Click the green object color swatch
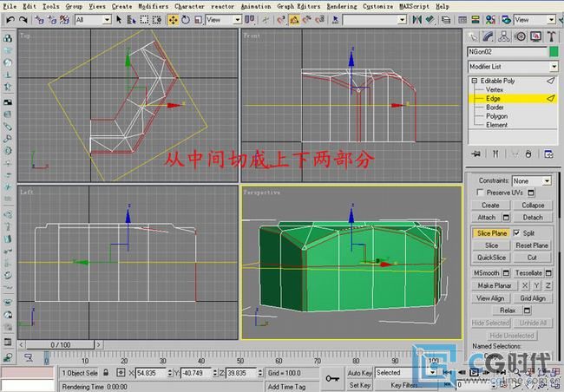 pos(554,52)
